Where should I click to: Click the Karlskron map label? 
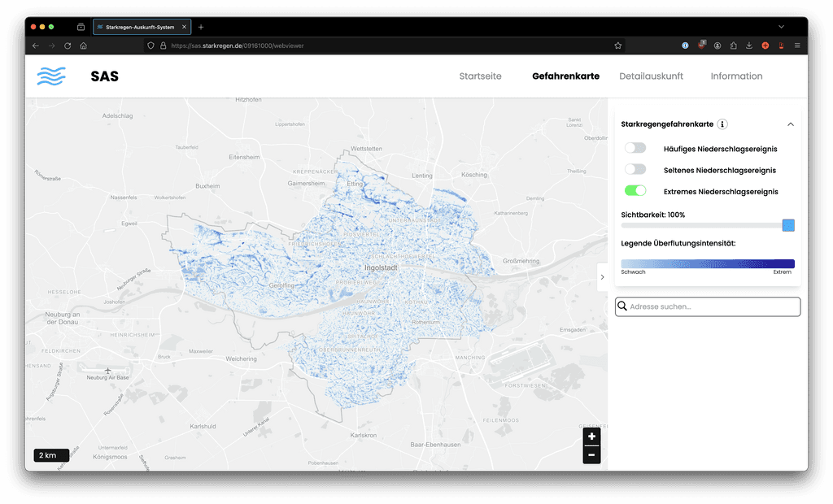[364, 435]
